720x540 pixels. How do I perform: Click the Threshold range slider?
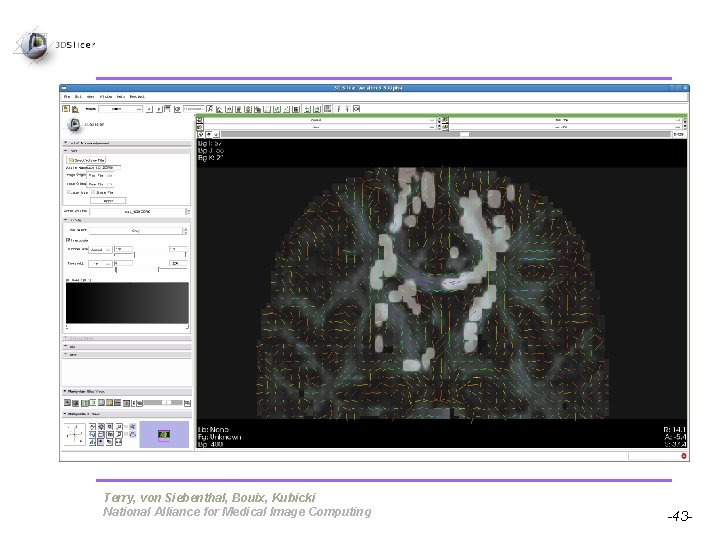click(151, 270)
